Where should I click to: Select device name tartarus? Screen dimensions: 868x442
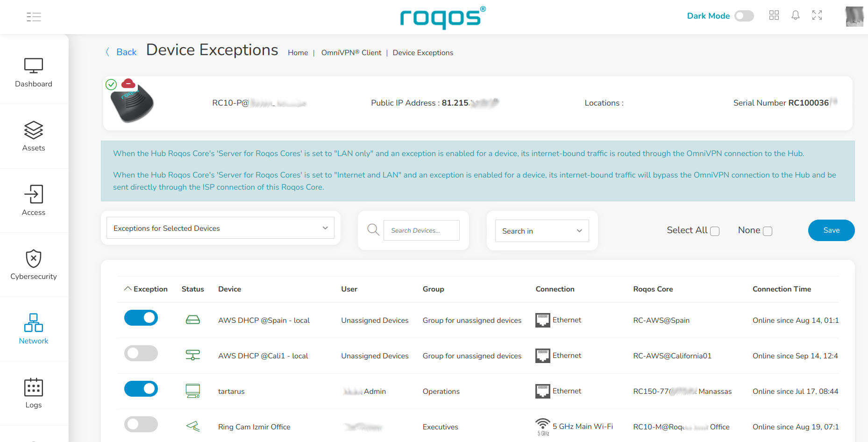click(x=231, y=392)
